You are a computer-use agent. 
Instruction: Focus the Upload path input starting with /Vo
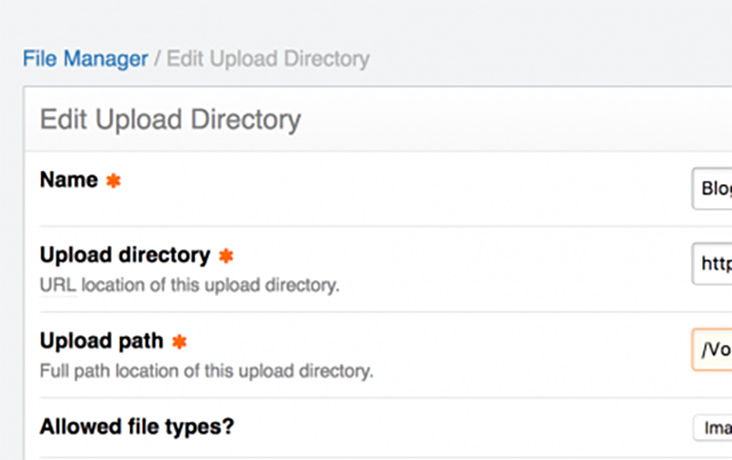pyautogui.click(x=712, y=350)
